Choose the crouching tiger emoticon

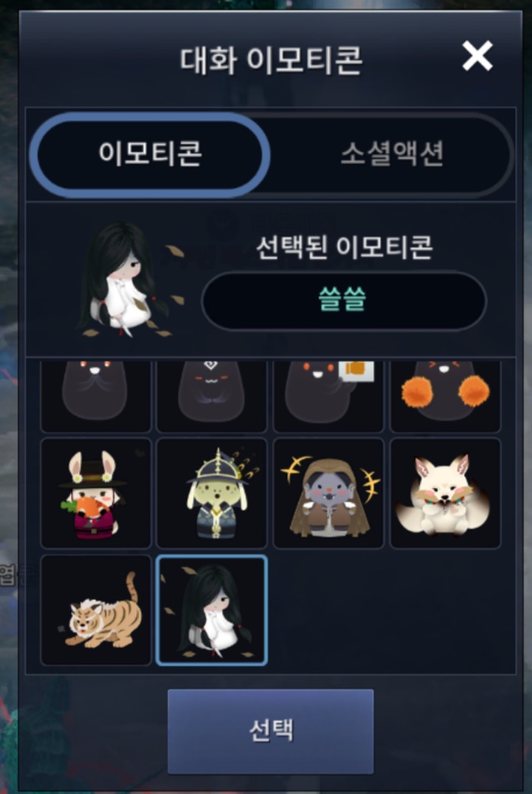(x=96, y=610)
